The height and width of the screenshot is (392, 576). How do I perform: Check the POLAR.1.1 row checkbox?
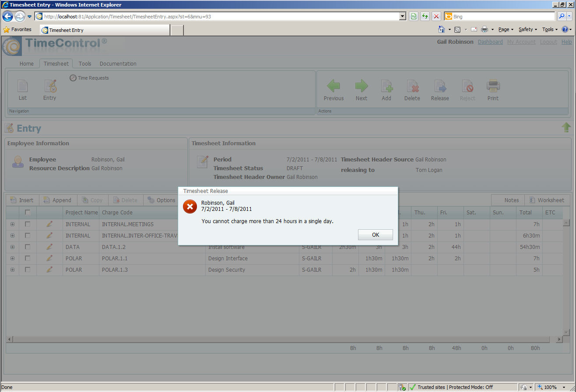click(x=28, y=258)
